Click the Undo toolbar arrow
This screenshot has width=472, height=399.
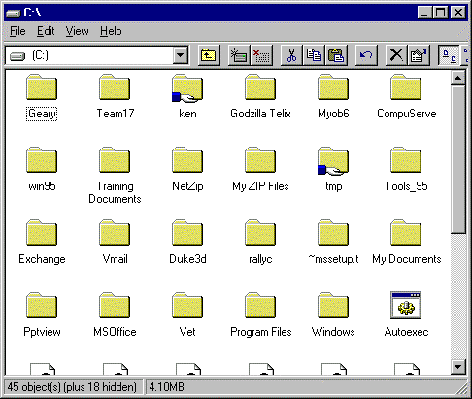tap(366, 55)
